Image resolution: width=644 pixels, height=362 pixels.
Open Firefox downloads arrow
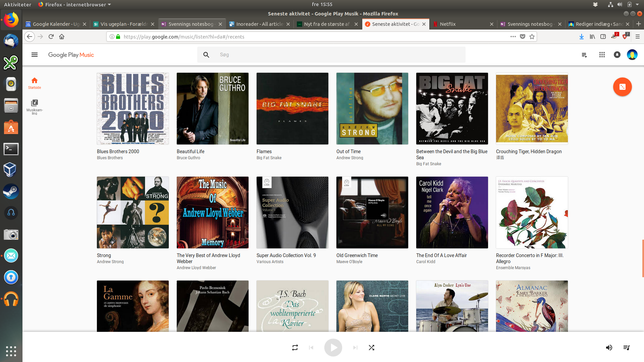point(582,37)
